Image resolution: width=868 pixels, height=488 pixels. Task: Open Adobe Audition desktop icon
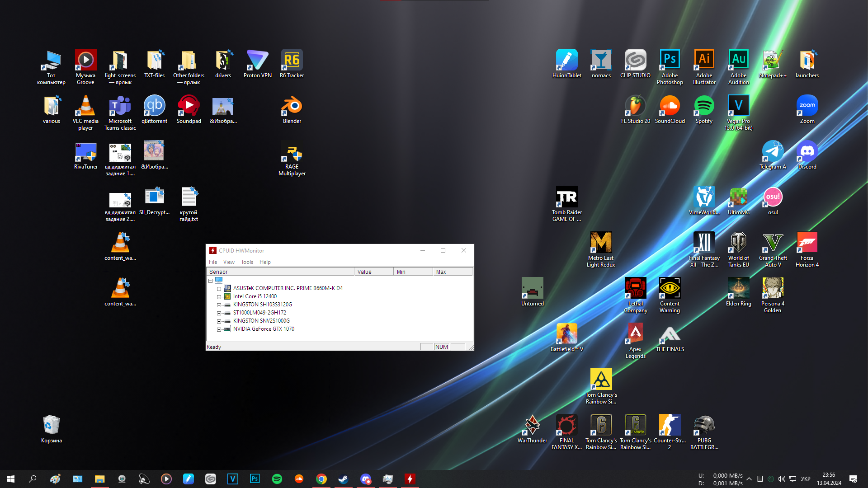(738, 67)
